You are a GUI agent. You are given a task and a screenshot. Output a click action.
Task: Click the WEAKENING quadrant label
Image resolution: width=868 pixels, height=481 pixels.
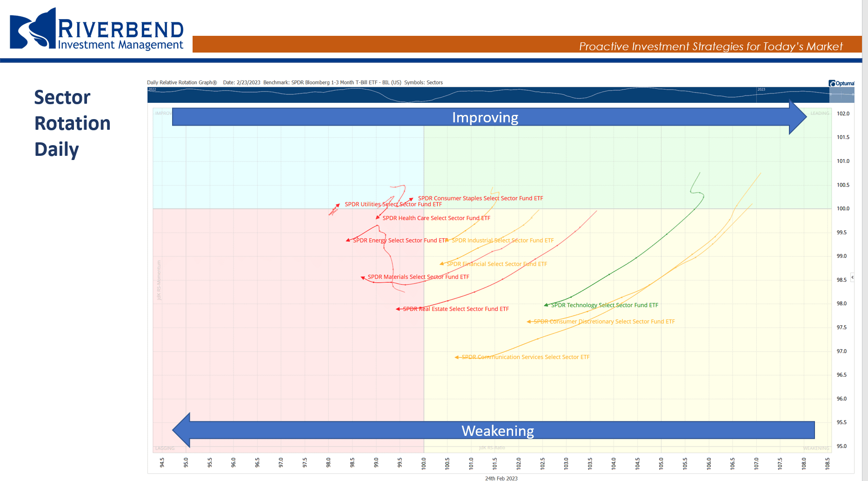pyautogui.click(x=816, y=448)
